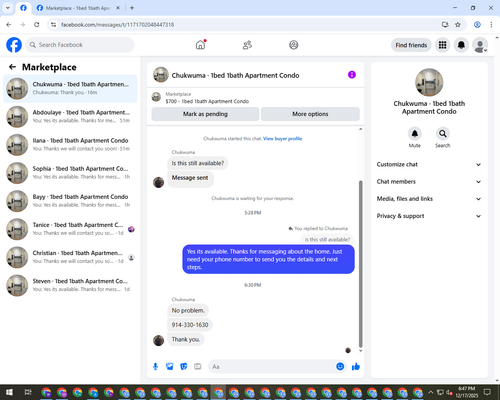Open the Friends icon in top navigation
500x400 pixels.
[x=247, y=45]
